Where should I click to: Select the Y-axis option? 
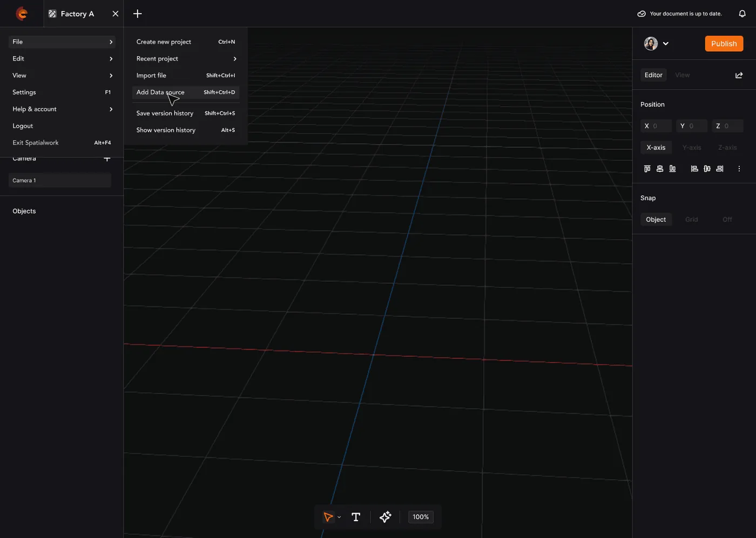click(692, 147)
